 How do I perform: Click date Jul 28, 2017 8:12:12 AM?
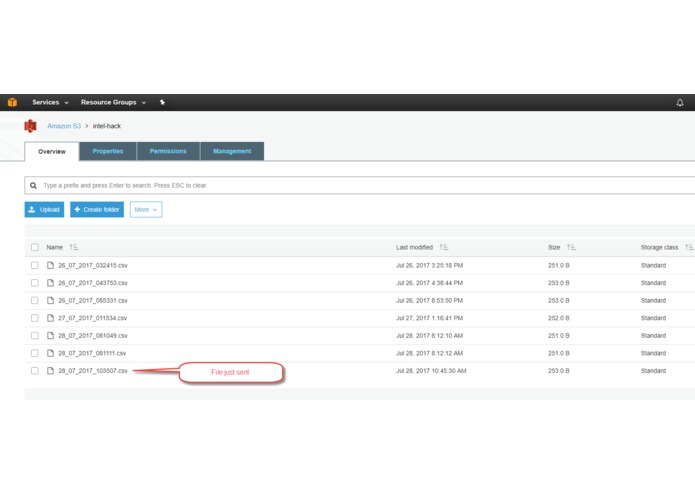(x=429, y=353)
